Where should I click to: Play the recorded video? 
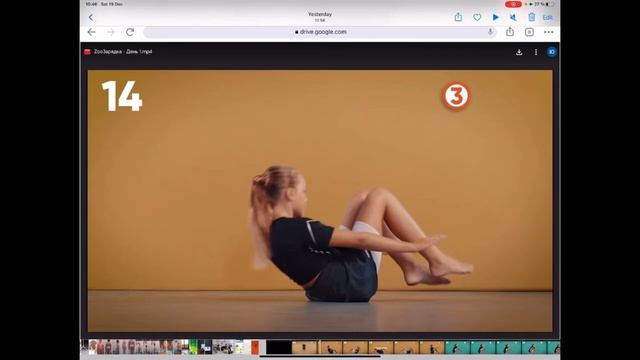[496, 18]
